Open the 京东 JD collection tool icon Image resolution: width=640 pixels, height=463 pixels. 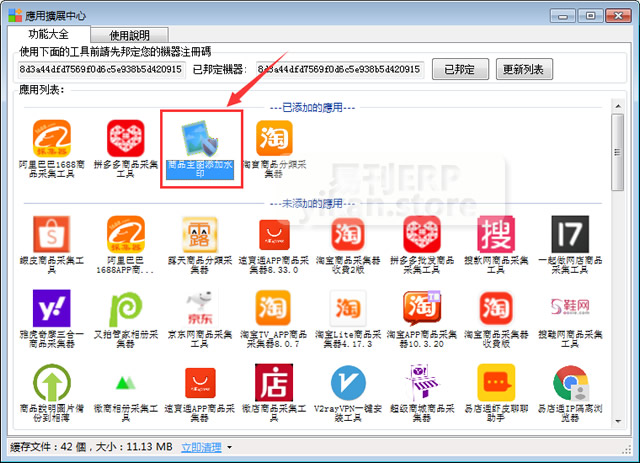coord(200,310)
